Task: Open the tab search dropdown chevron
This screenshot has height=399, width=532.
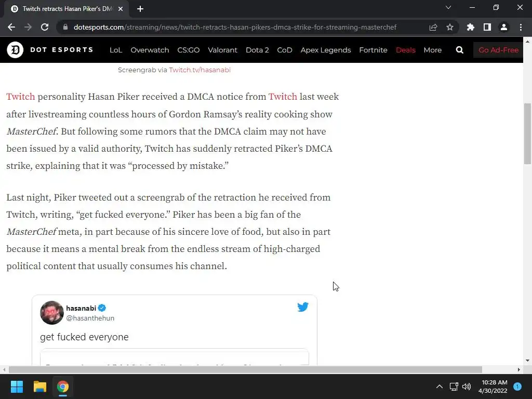Action: (x=448, y=7)
